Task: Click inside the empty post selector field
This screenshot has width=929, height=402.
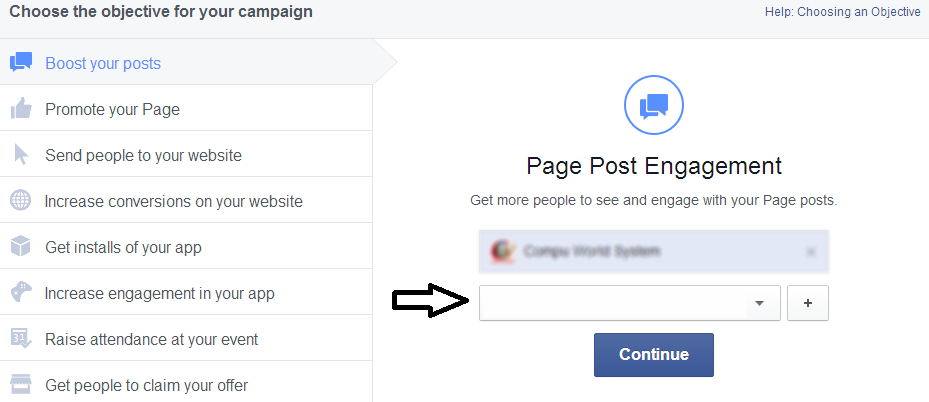Action: pyautogui.click(x=614, y=303)
